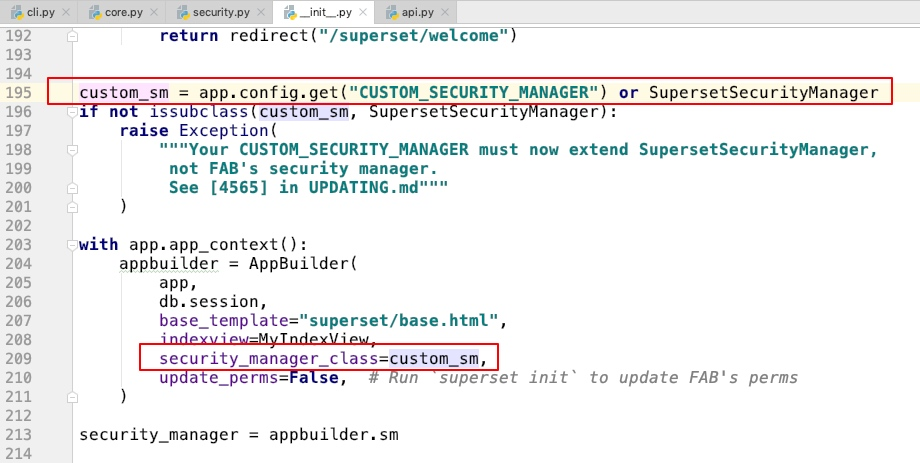Click custom_sm value on line 209
This screenshot has width=920, height=463.
(x=433, y=359)
